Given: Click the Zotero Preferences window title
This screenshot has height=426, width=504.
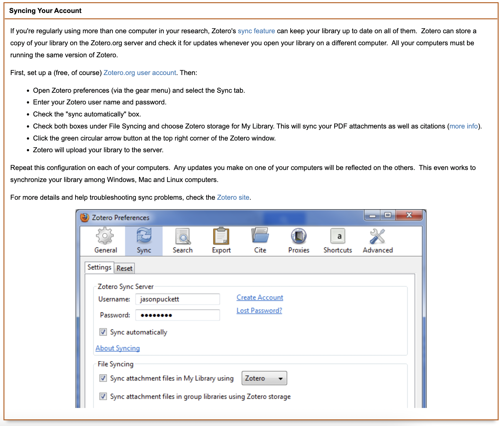Looking at the screenshot, I should 120,218.
